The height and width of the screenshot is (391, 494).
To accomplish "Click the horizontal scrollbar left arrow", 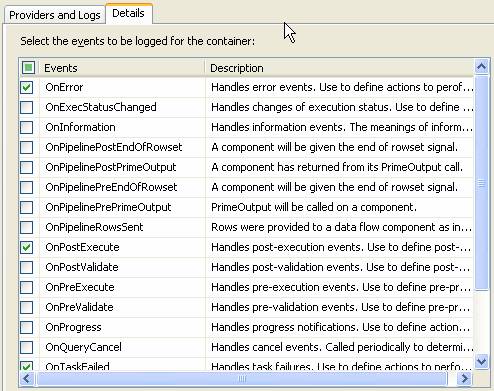I will [27, 379].
